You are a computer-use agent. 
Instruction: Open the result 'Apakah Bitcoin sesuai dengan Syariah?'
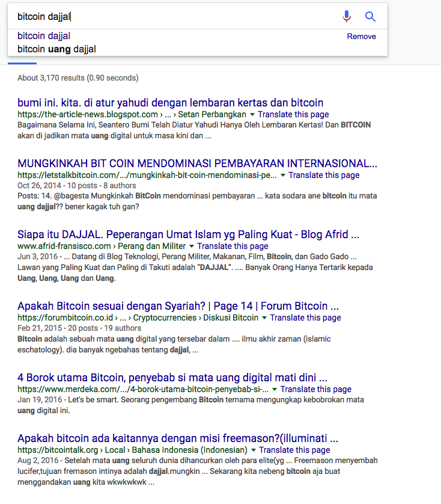coord(178,306)
